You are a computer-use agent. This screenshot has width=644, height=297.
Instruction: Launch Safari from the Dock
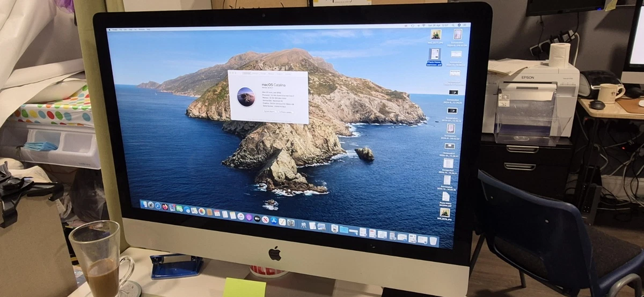tap(158, 206)
